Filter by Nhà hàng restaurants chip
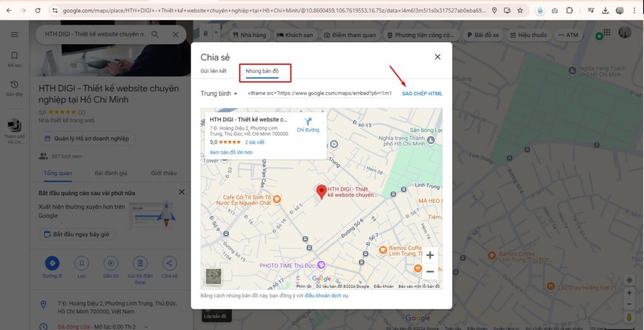Image resolution: width=644 pixels, height=330 pixels. [249, 35]
